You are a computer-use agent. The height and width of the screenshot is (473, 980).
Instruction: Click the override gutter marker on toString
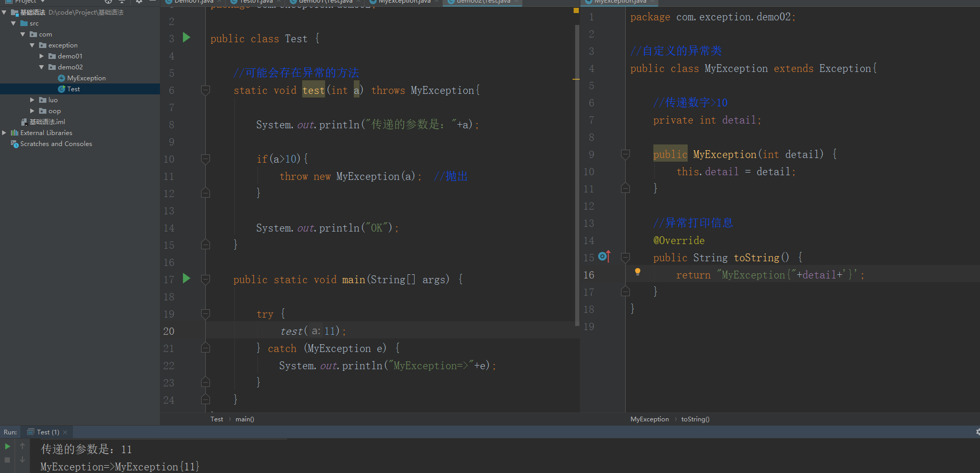(x=603, y=257)
